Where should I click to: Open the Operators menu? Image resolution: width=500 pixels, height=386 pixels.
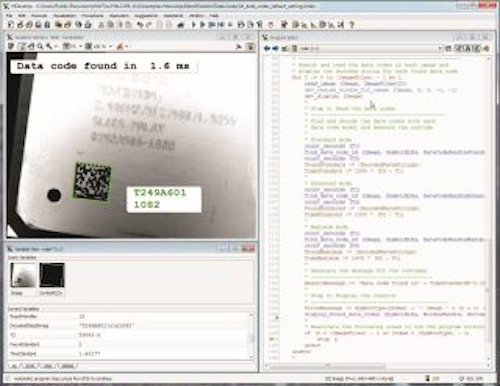tap(119, 16)
